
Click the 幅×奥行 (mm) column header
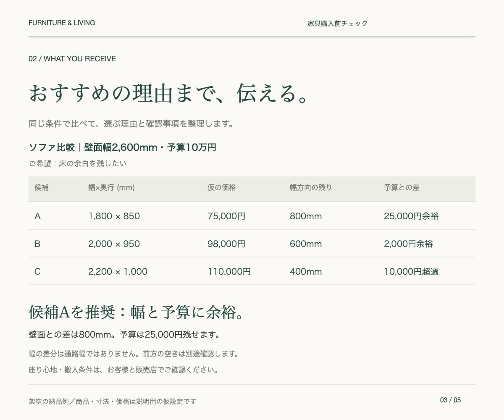tap(111, 188)
